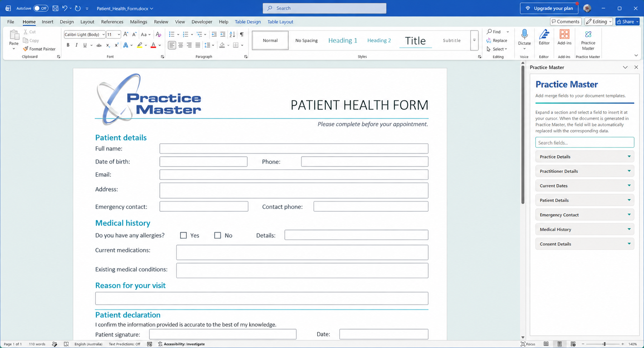
Task: Undo the last action
Action: click(65, 8)
